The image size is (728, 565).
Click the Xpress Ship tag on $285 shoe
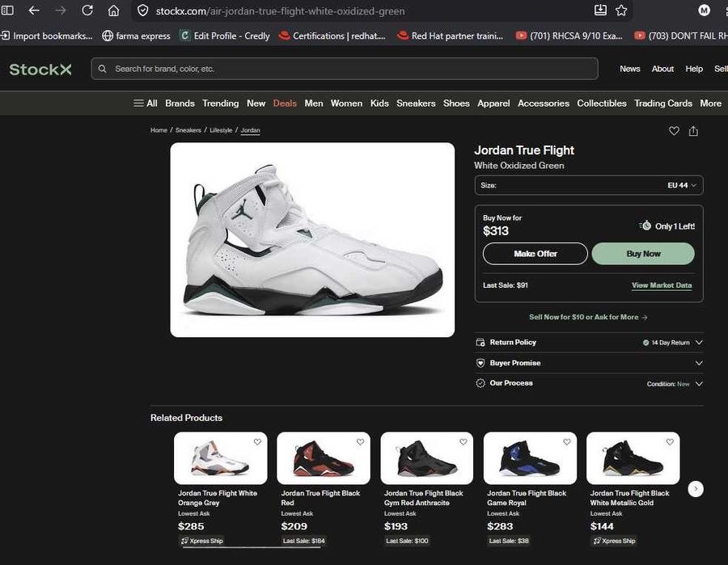[x=202, y=541]
